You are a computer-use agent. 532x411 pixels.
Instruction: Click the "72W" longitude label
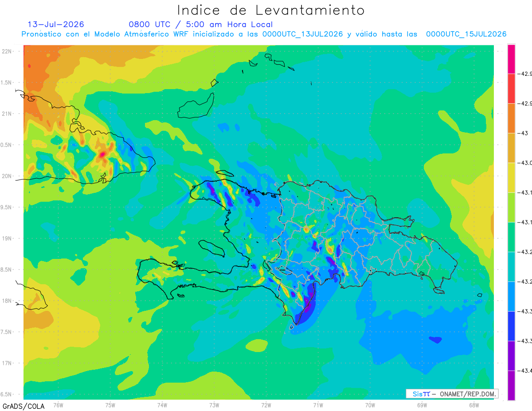tap(266, 405)
